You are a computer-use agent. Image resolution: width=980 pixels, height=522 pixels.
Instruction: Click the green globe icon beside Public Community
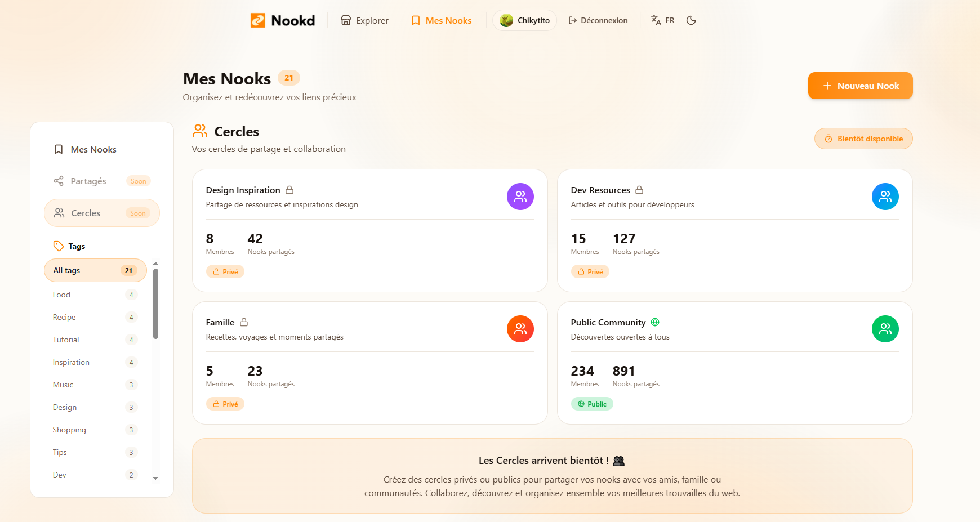coord(654,322)
